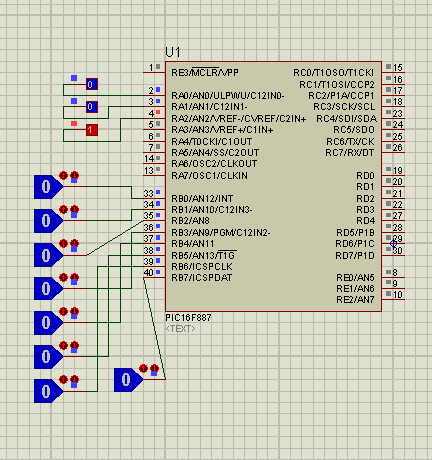This screenshot has width=432, height=460.
Task: Click down arrow of RB5 logic state
Action: coord(74,345)
